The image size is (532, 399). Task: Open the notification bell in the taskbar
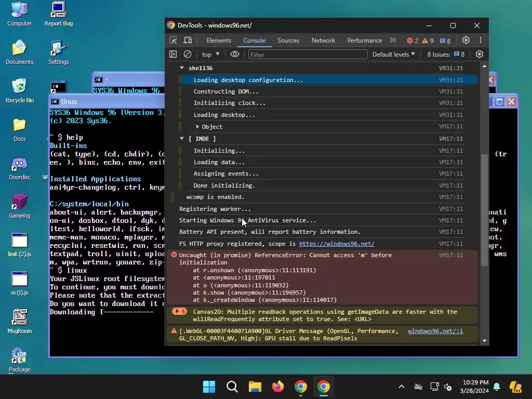pos(497,387)
